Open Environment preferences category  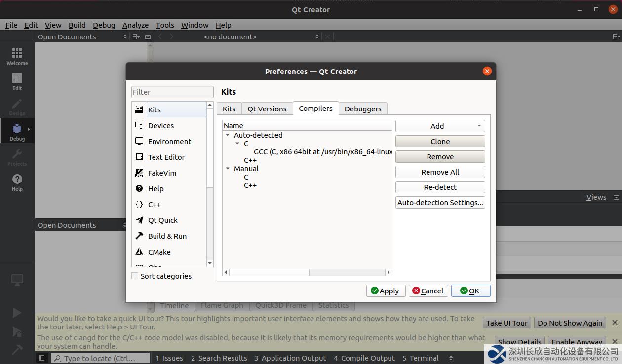coord(169,141)
